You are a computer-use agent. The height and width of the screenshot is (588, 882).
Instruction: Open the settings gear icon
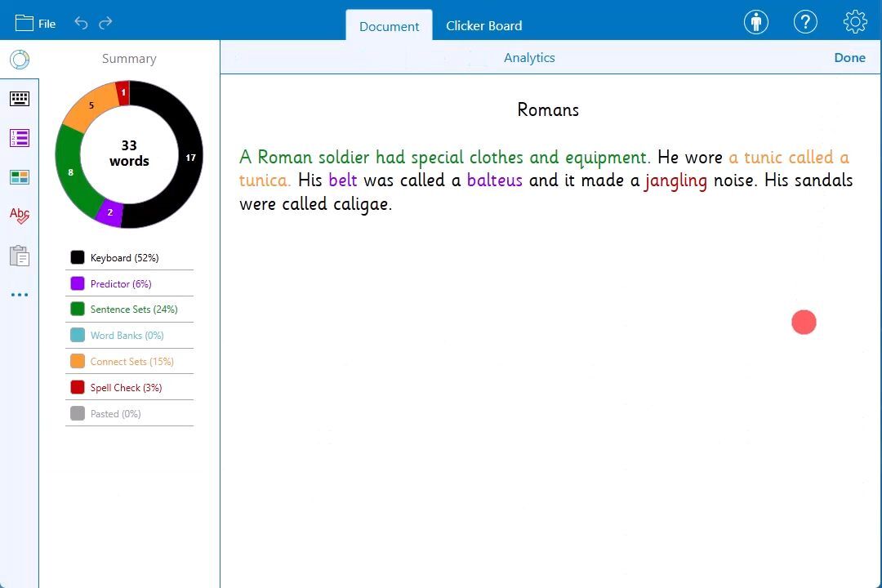click(x=855, y=23)
